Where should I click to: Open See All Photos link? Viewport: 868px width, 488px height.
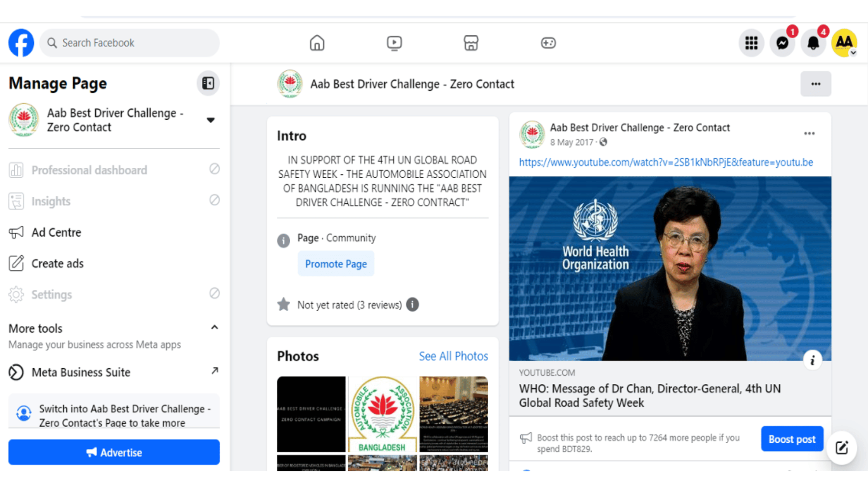pos(453,356)
